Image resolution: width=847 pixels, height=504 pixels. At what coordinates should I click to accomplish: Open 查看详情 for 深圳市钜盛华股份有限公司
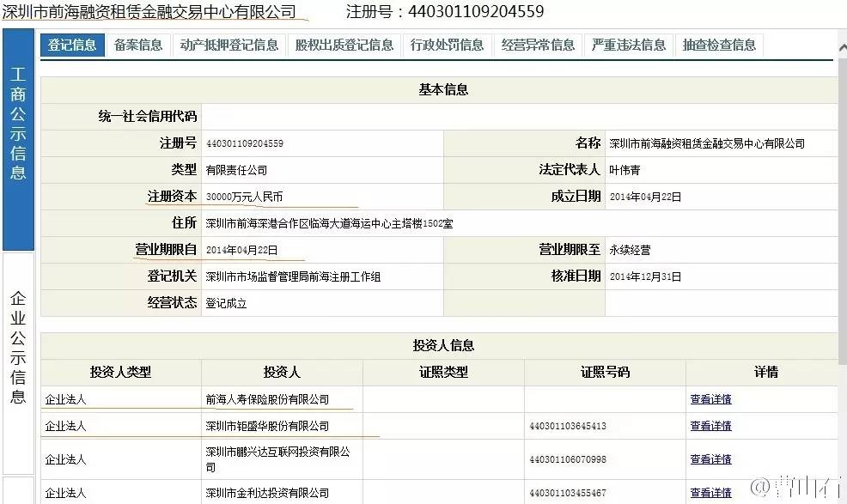pyautogui.click(x=711, y=426)
